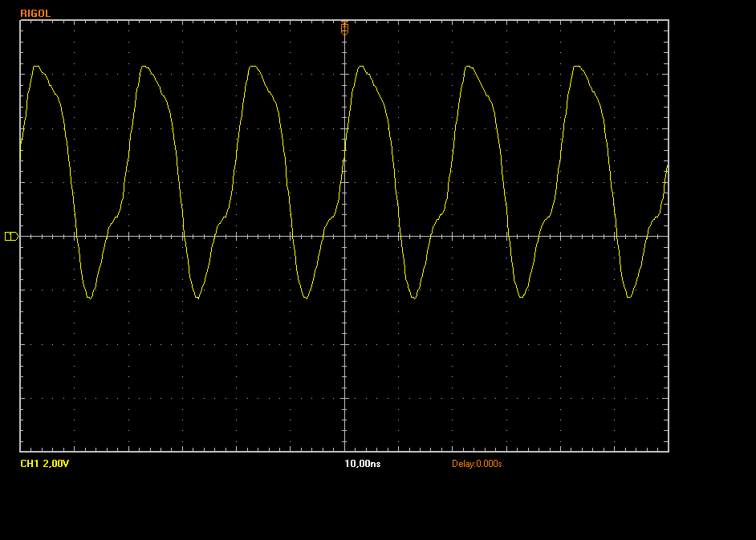
Task: Click the 10.00ns timebase readout
Action: [x=362, y=464]
